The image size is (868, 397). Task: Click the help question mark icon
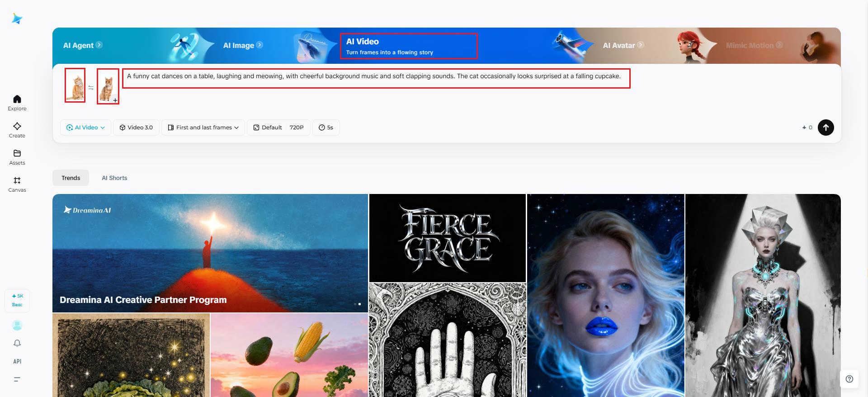click(849, 379)
